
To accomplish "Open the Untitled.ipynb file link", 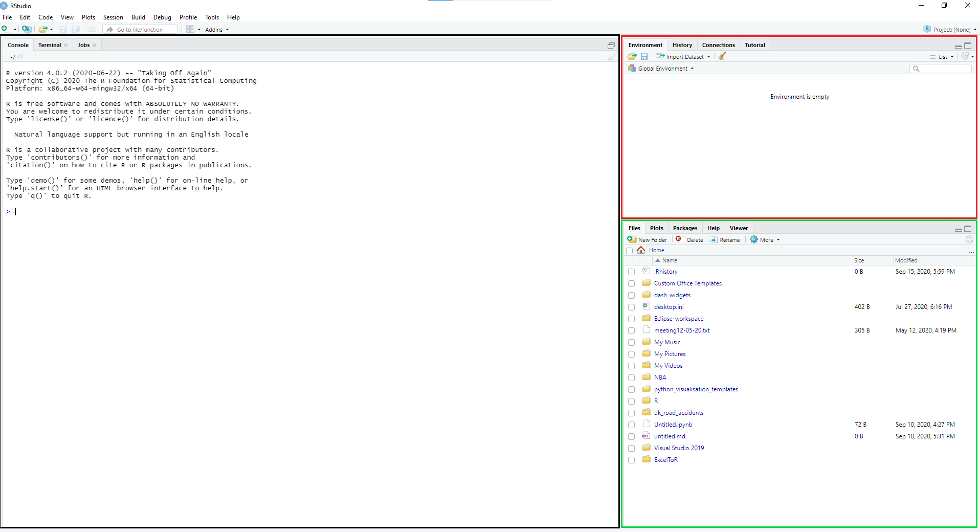I will click(x=673, y=425).
